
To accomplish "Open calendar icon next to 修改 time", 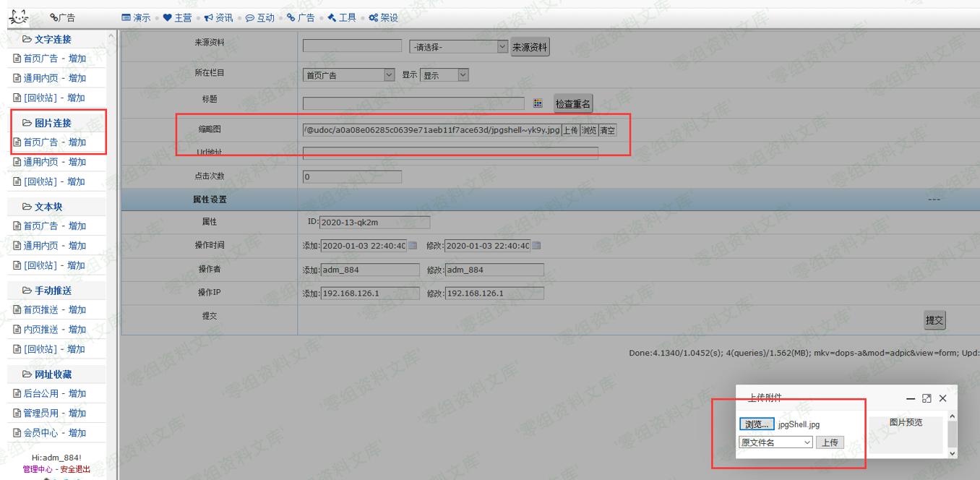I will [x=536, y=245].
